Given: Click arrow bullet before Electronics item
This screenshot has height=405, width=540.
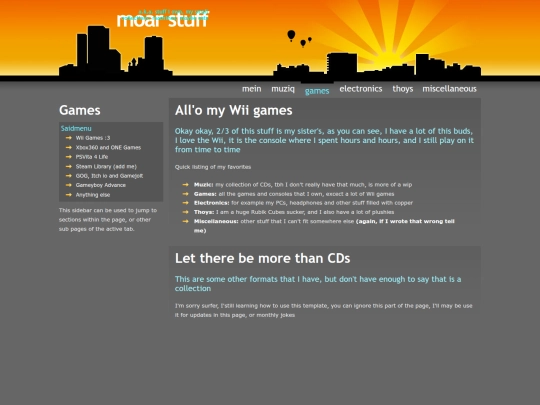Looking at the screenshot, I should tap(186, 203).
